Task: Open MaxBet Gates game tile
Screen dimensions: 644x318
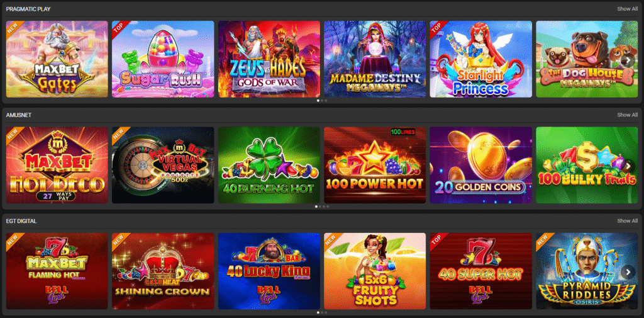Action: (x=57, y=59)
